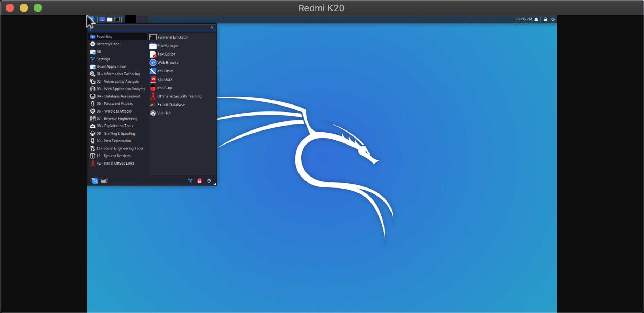644x313 pixels.
Task: Open 02 - Vulnerability Analysis category
Action: click(118, 81)
